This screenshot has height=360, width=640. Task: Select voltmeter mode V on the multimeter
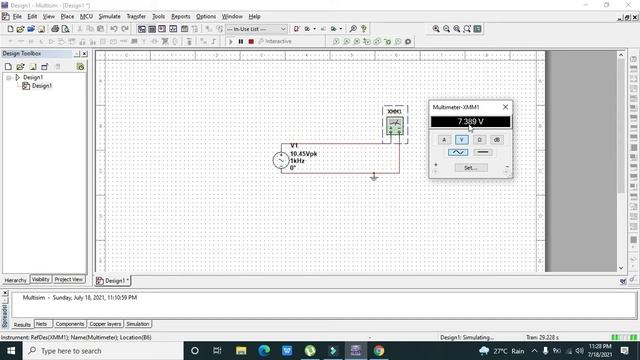pos(462,140)
